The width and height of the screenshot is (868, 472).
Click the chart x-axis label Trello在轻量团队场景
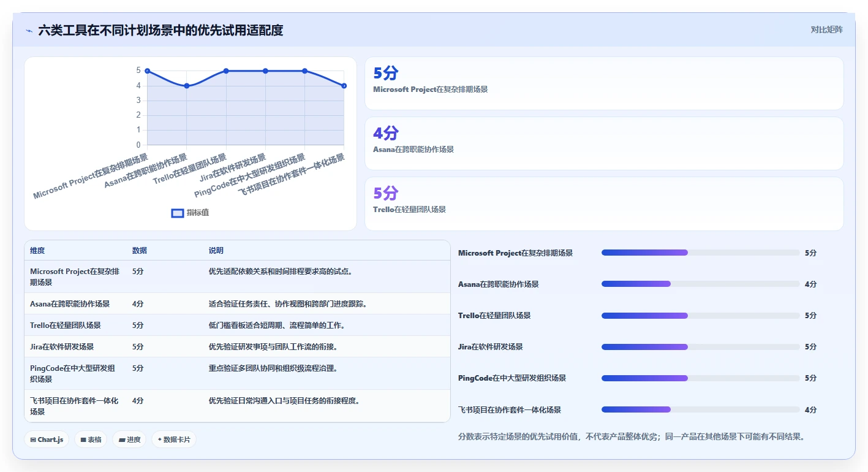[190, 169]
